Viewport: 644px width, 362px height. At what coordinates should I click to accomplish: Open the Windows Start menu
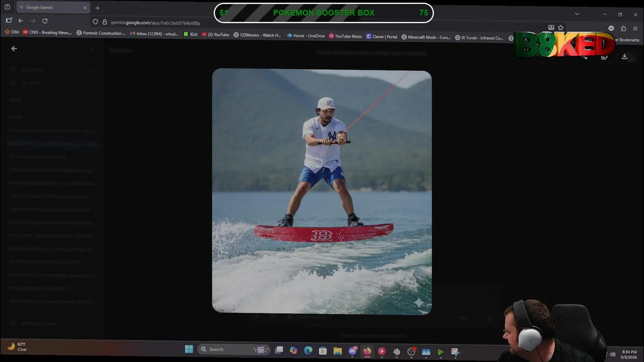point(189,349)
